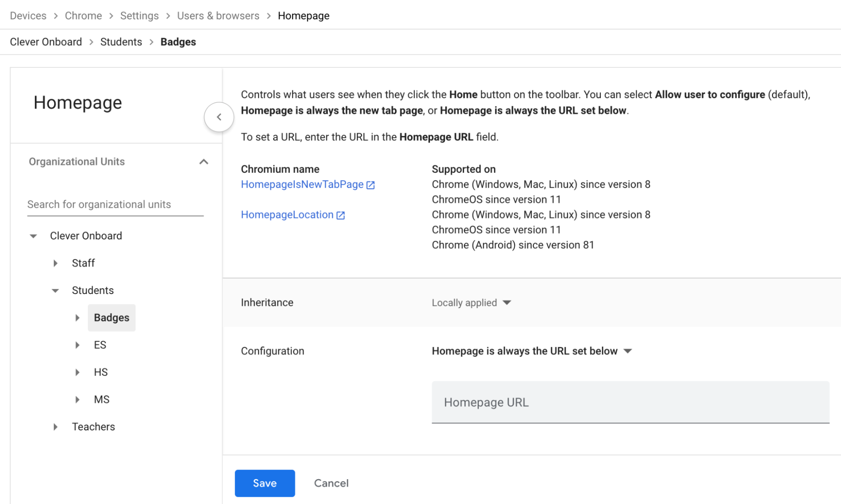Click the Cancel button

[x=331, y=483]
